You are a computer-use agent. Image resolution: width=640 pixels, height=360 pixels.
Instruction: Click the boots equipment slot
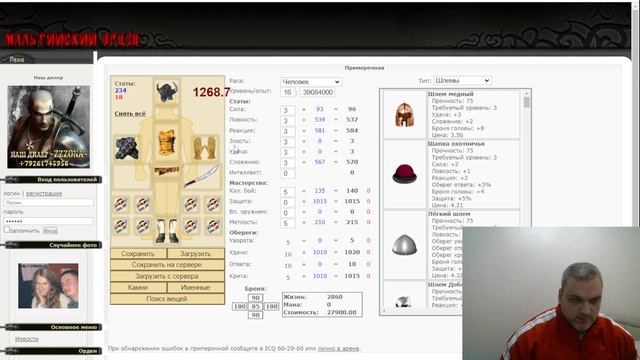pyautogui.click(x=167, y=231)
